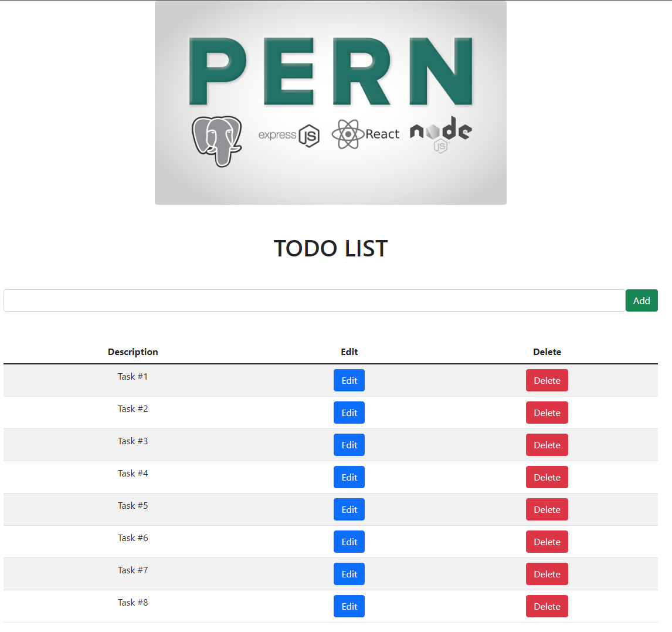Image resolution: width=672 pixels, height=632 pixels.
Task: Select the React atom logo
Action: pyautogui.click(x=348, y=134)
